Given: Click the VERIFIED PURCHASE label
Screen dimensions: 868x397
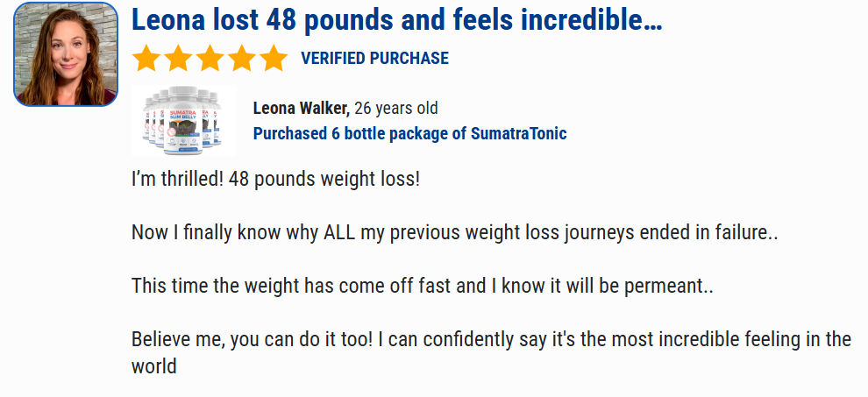Looking at the screenshot, I should (x=374, y=58).
